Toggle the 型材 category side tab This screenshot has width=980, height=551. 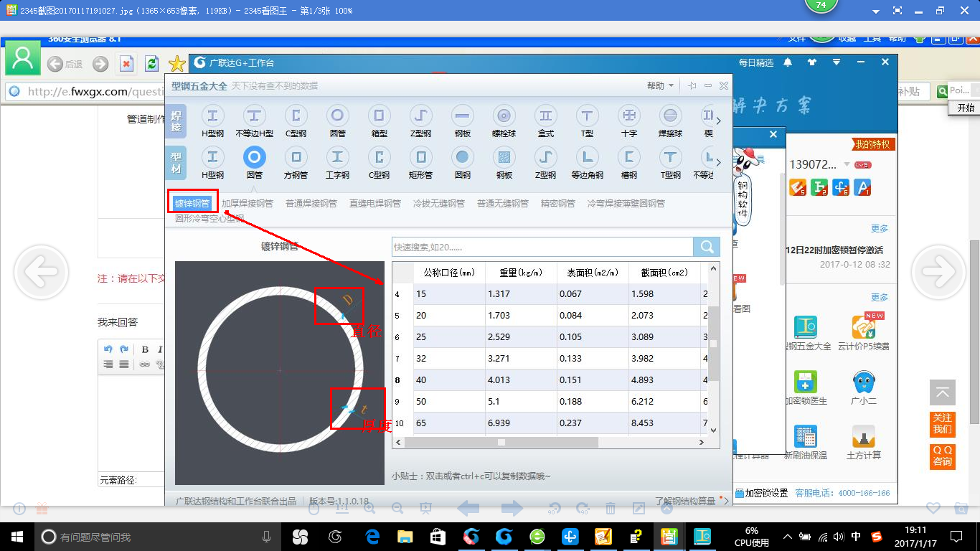point(176,161)
